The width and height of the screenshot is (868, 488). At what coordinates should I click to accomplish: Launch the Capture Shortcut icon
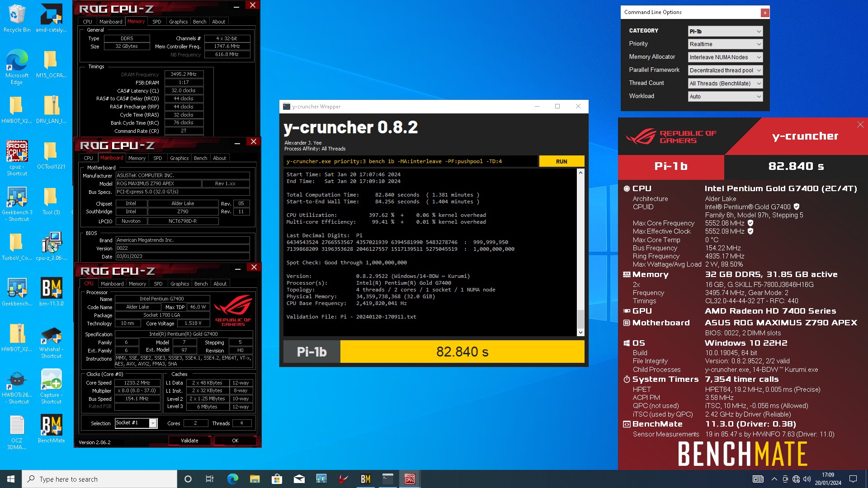[51, 386]
